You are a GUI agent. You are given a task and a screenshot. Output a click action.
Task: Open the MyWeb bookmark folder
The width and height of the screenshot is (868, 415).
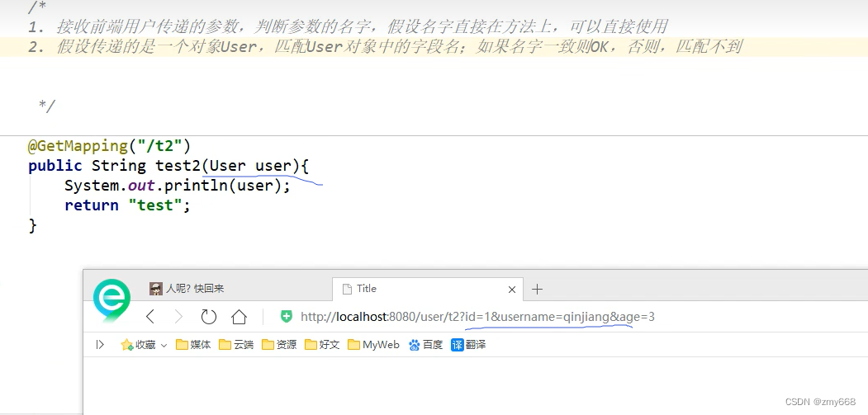[x=373, y=345]
